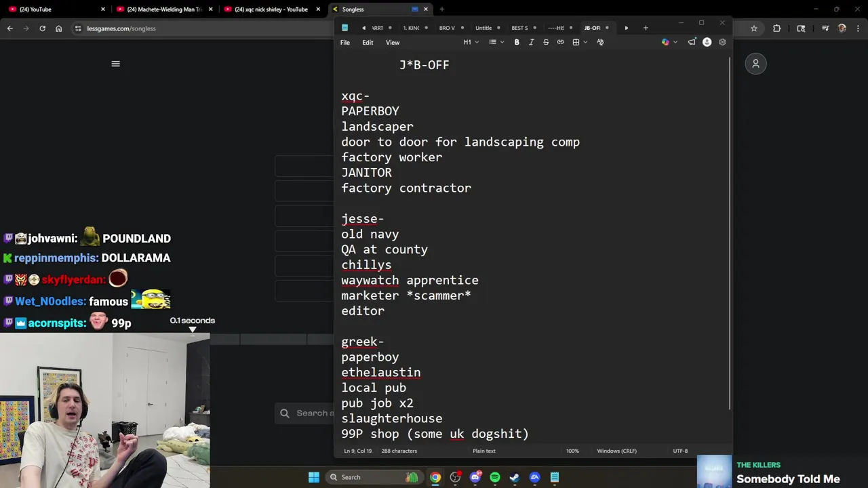Open Notepad feedback megaphone icon
This screenshot has width=868, height=488.
(x=692, y=42)
